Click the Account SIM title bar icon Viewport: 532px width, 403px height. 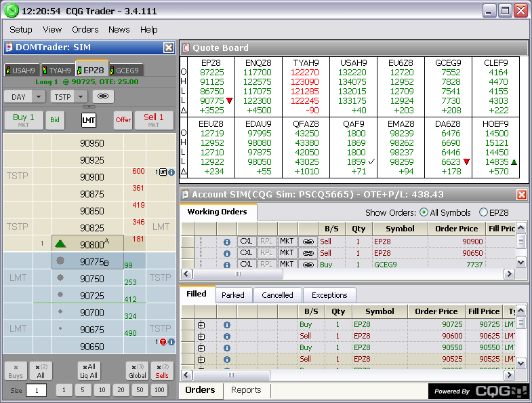coord(185,195)
